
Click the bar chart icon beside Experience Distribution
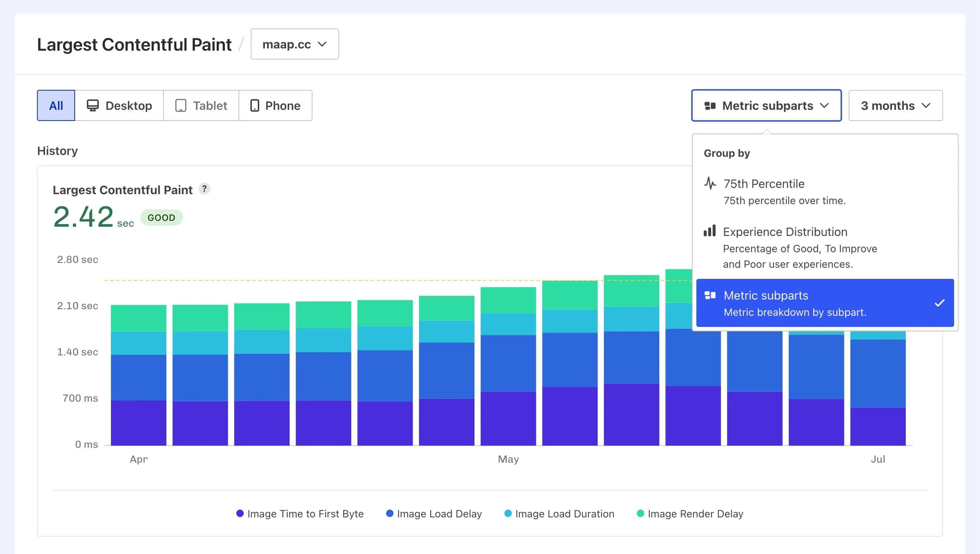pos(710,232)
